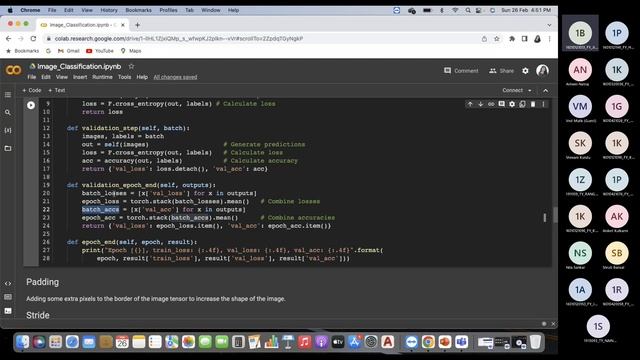Move the cell up
Screen dimensions: 640x360
click(x=470, y=104)
